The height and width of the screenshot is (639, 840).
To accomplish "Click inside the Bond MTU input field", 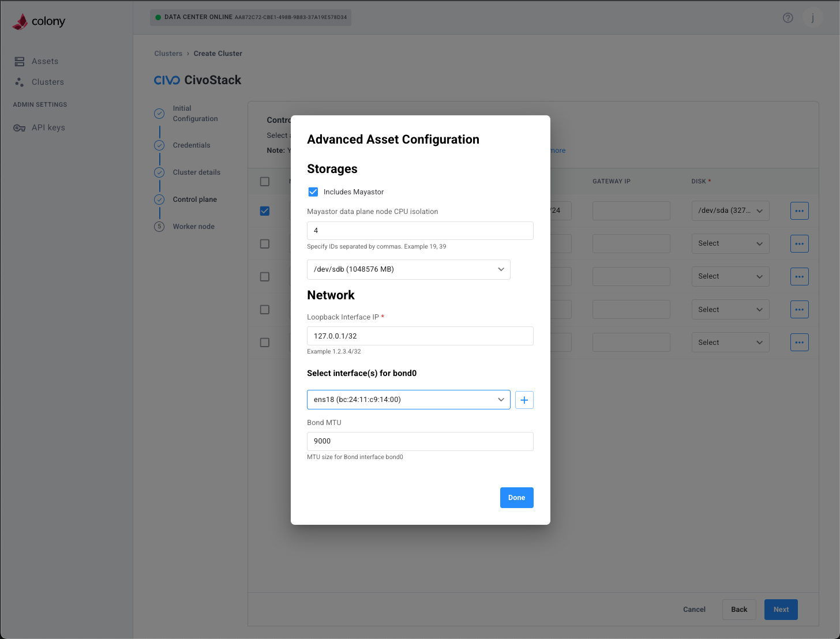I will pos(420,441).
